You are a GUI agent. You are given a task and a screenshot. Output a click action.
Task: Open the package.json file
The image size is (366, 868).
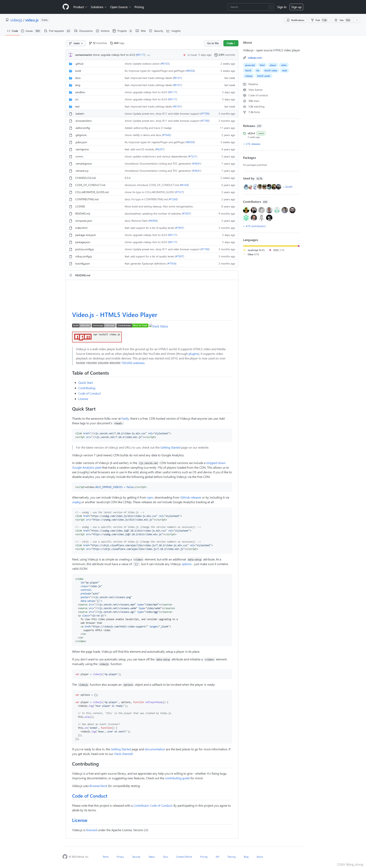point(82,242)
